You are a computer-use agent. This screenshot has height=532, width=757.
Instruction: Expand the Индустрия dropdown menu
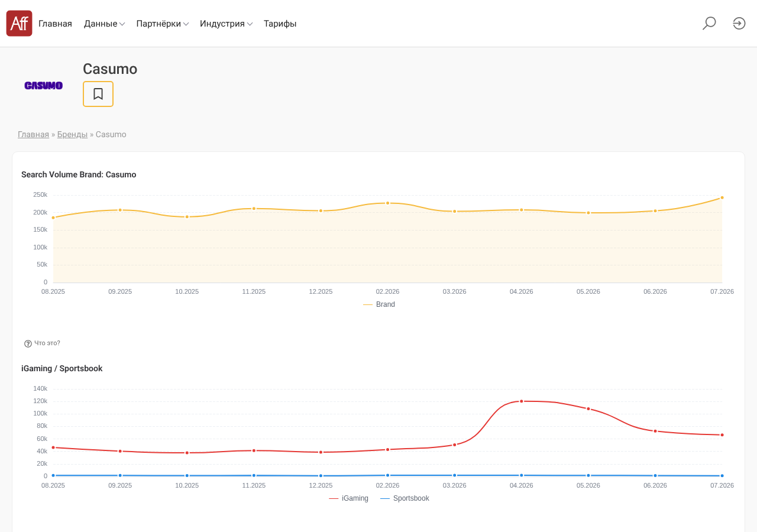[226, 24]
